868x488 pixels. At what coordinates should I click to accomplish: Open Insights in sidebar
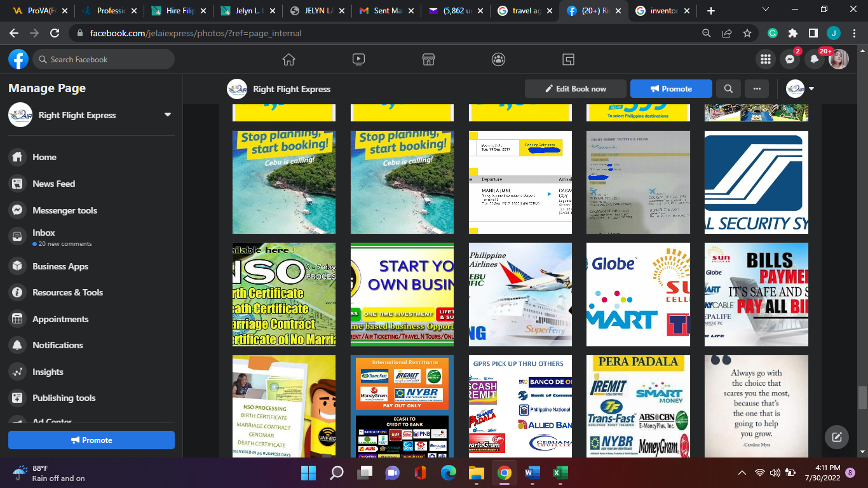point(91,372)
